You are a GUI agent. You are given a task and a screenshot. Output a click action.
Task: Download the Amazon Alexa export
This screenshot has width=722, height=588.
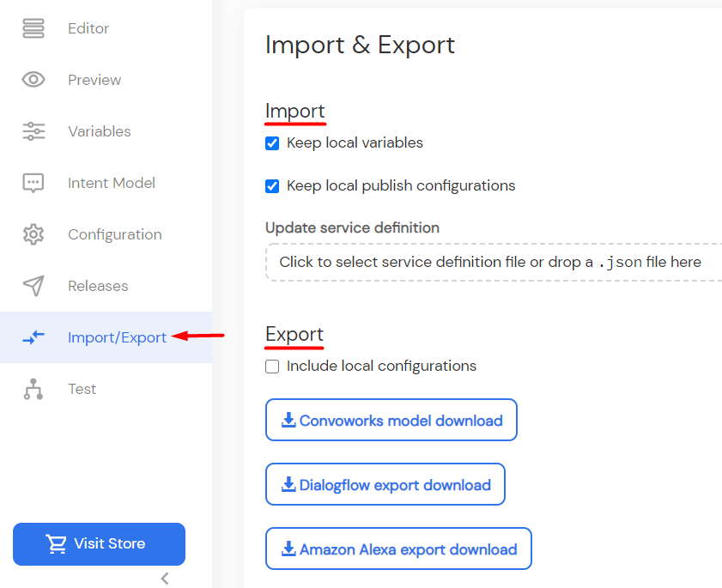coord(398,549)
